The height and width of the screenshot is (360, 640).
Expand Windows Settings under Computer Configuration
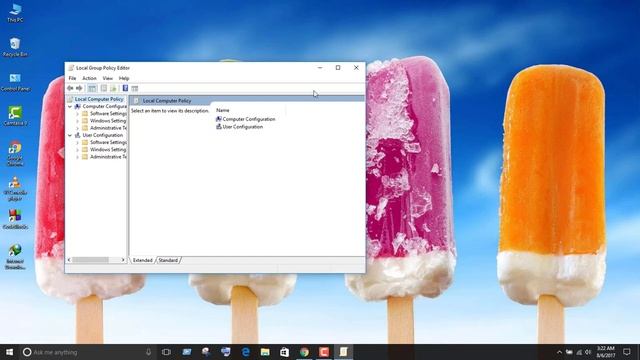tap(77, 121)
